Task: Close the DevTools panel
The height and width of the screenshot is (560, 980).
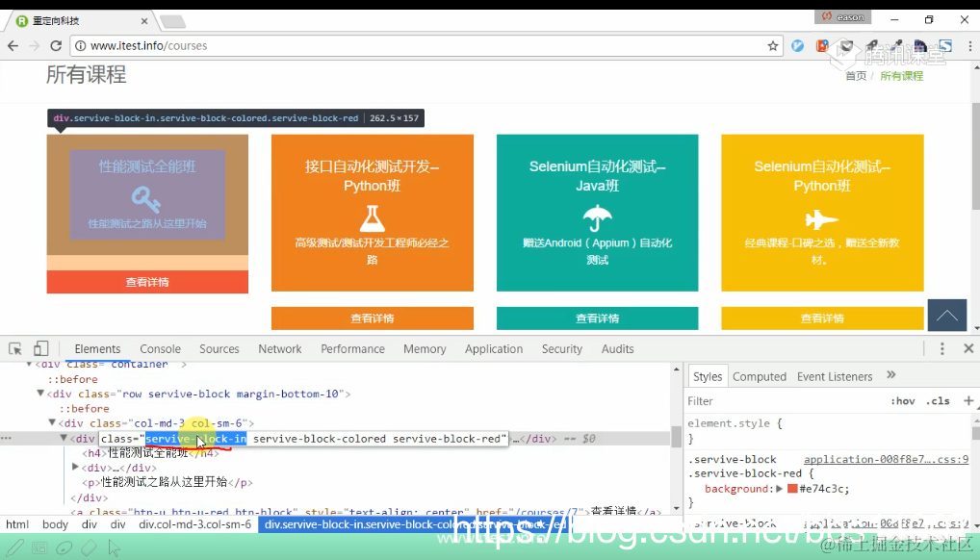Action: click(968, 348)
